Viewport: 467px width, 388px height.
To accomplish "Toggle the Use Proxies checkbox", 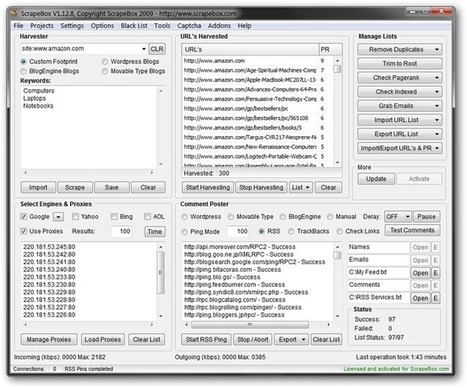I will (24, 231).
